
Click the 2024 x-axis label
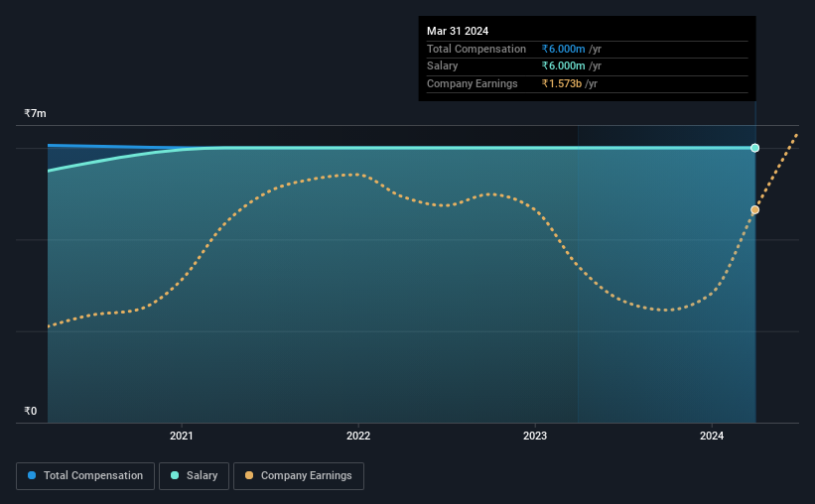click(x=712, y=436)
